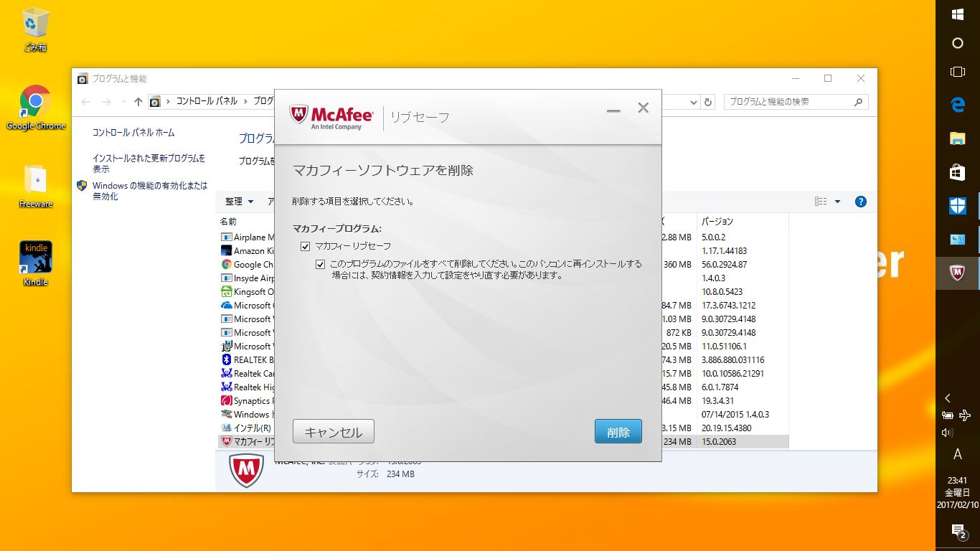Close the McAfee removal dialog
The image size is (980, 551).
644,108
